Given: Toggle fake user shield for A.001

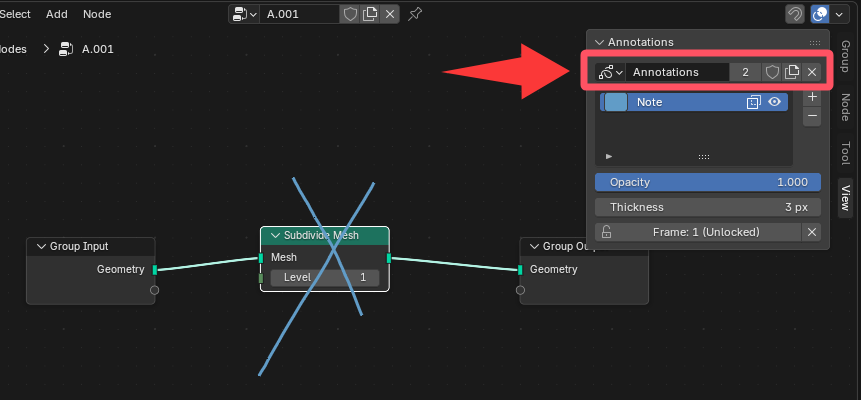Looking at the screenshot, I should 350,14.
